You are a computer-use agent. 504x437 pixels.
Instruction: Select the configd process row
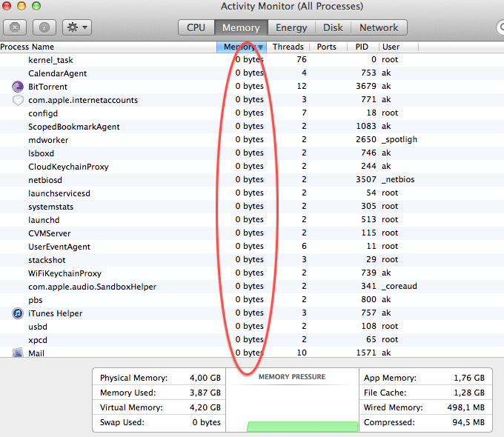click(x=252, y=113)
